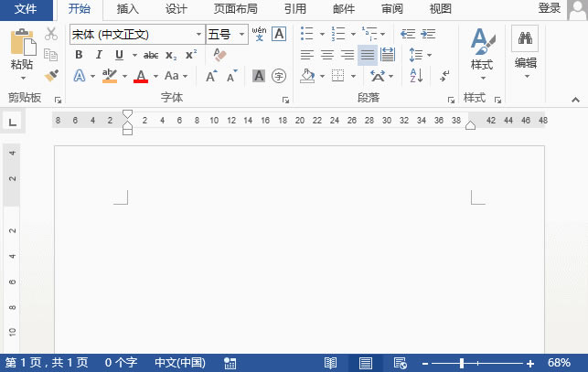
Task: Open the font name dropdown 宋体
Action: pyautogui.click(x=137, y=35)
